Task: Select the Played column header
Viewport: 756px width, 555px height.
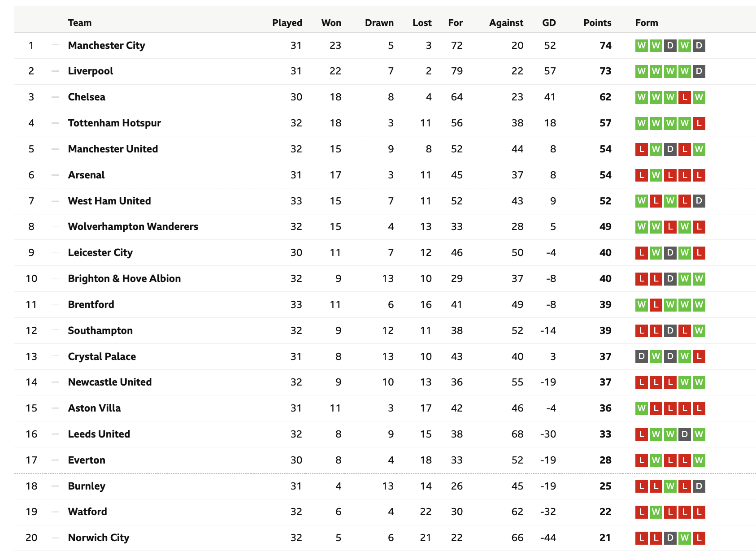Action: coord(287,23)
